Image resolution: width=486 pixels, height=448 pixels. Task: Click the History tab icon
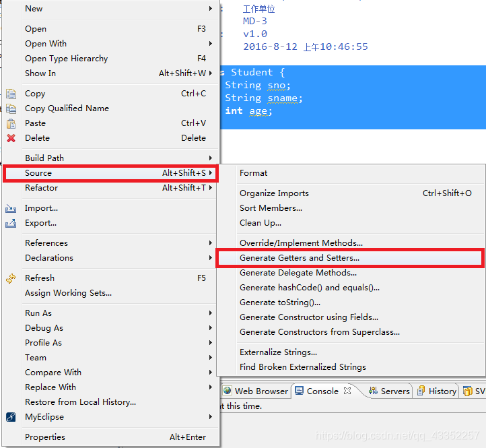[x=421, y=391]
